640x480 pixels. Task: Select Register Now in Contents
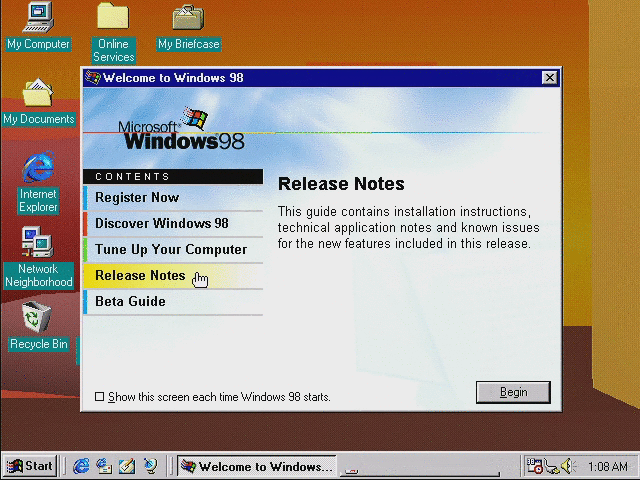tap(173, 198)
